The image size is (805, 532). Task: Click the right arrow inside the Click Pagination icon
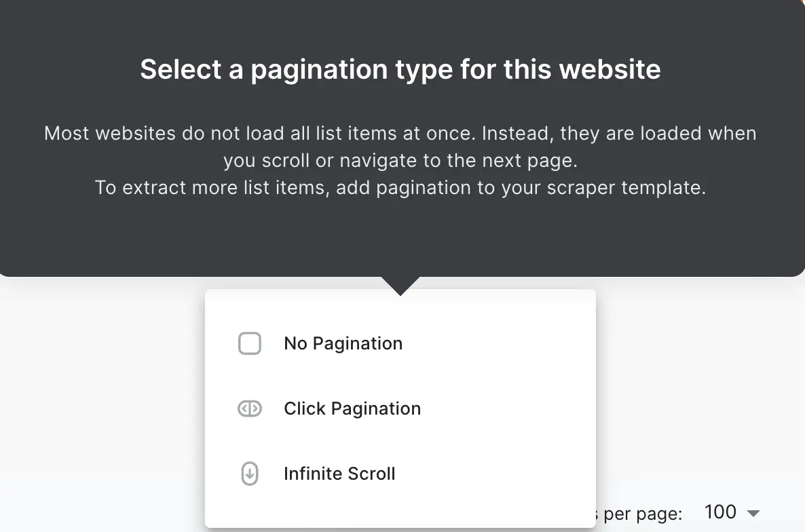254,408
